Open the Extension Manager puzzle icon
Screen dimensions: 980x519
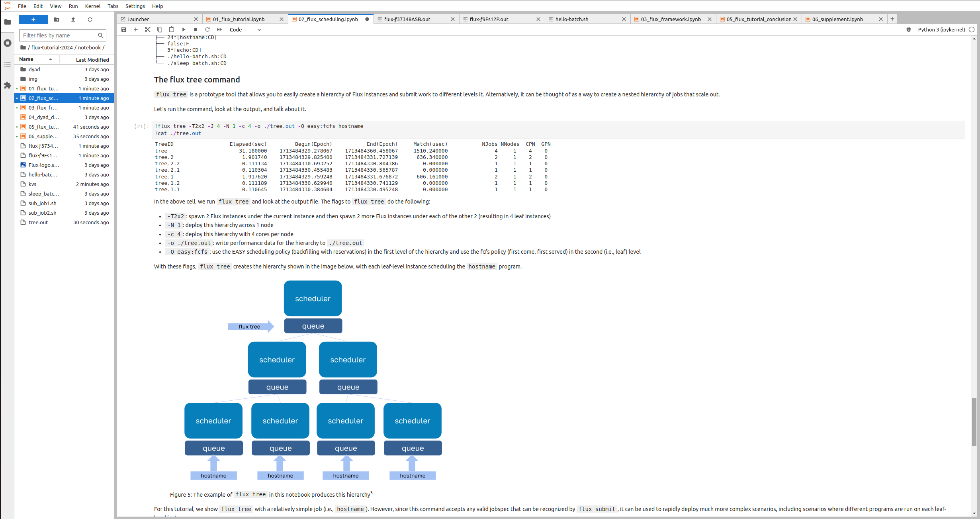click(7, 85)
